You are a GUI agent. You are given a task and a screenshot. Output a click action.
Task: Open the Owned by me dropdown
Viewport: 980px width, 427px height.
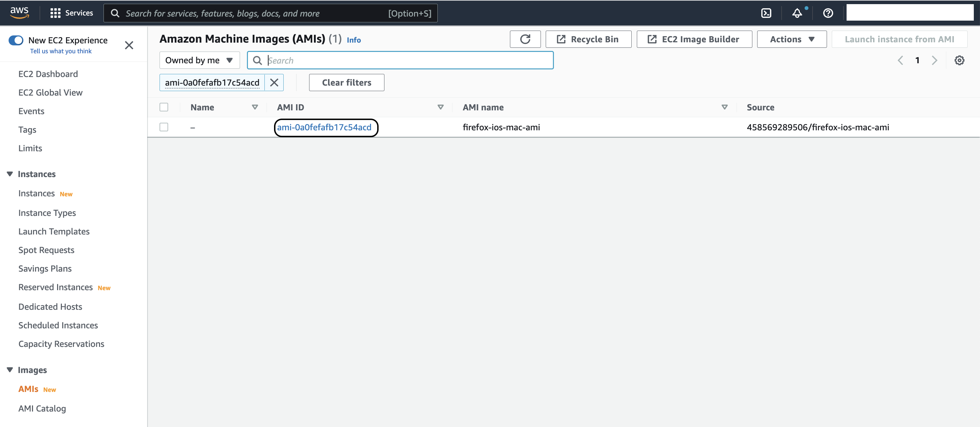(x=199, y=60)
